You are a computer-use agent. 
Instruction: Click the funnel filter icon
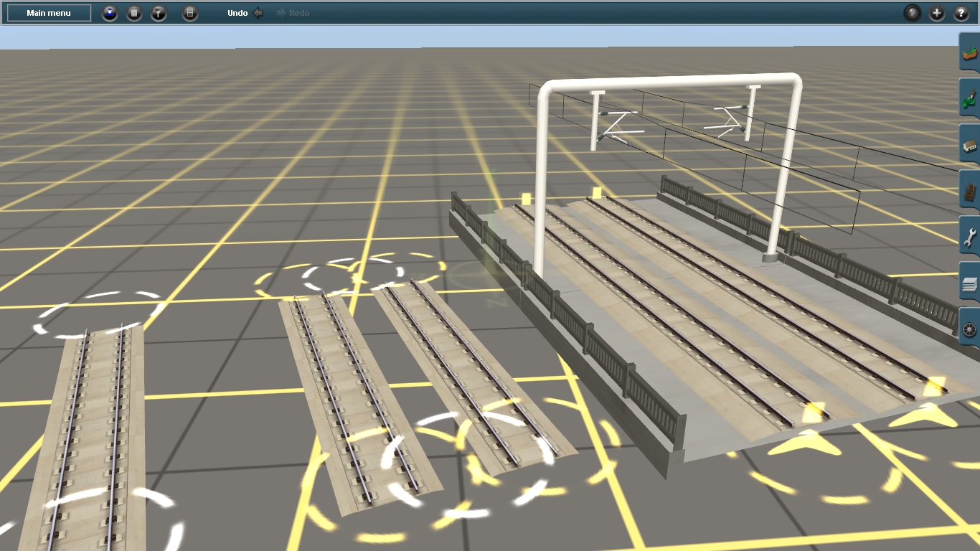[159, 13]
